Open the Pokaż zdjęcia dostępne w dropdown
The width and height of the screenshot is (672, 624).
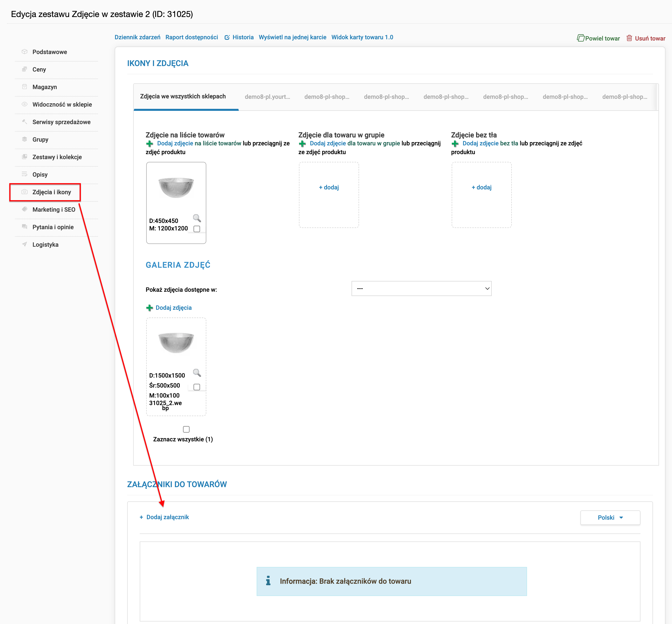click(x=421, y=288)
